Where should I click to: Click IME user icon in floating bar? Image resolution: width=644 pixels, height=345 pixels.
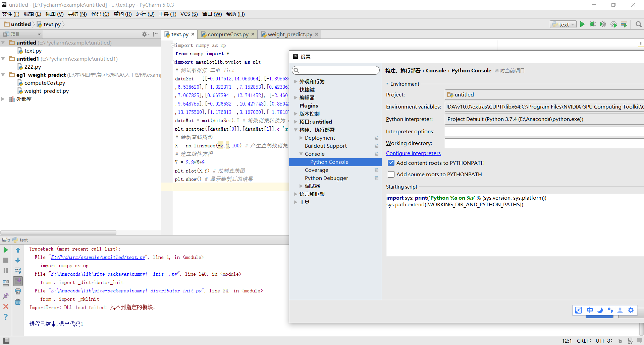(620, 310)
